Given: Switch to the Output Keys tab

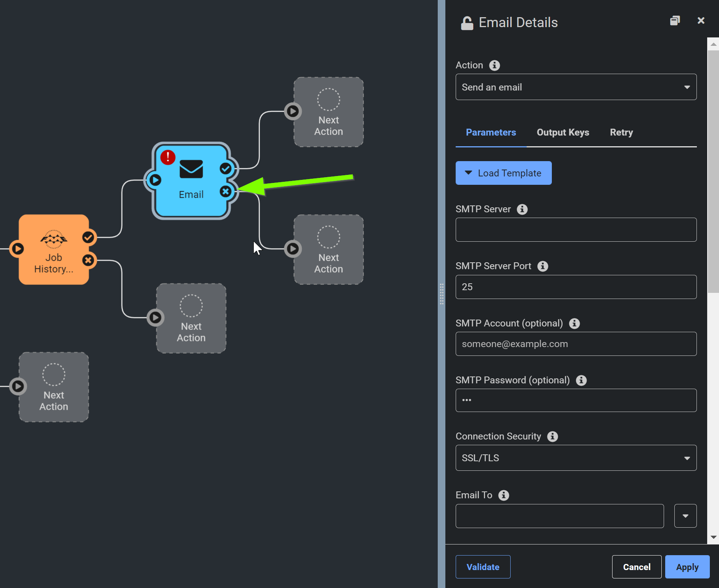Looking at the screenshot, I should tap(563, 132).
